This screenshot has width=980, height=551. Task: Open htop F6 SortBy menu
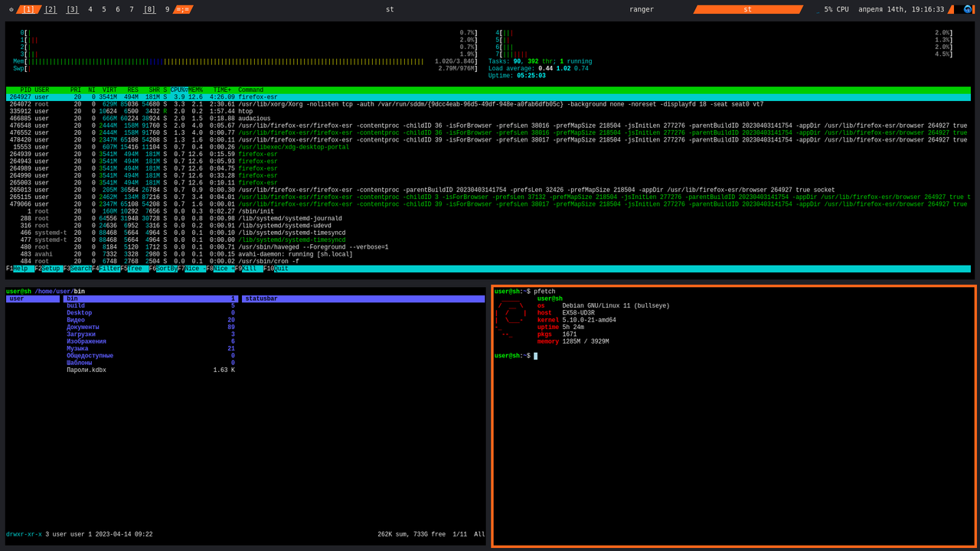[x=164, y=269]
